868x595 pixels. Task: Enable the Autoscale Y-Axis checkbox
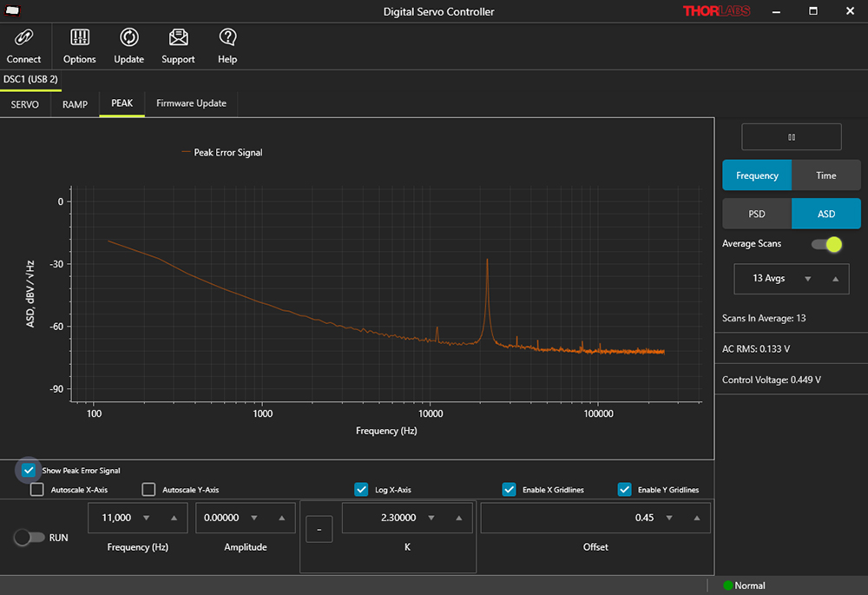[x=148, y=489]
